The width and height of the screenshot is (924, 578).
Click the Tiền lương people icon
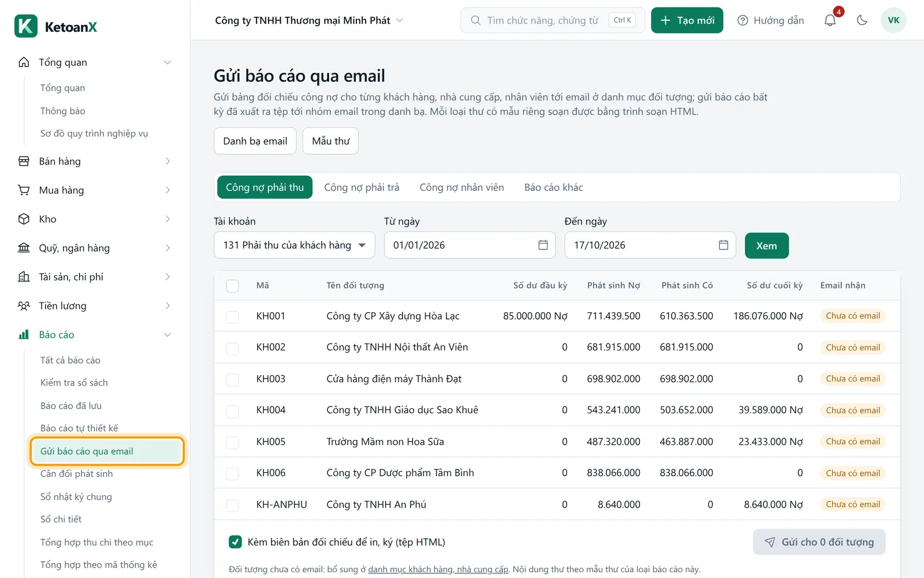pyautogui.click(x=24, y=306)
